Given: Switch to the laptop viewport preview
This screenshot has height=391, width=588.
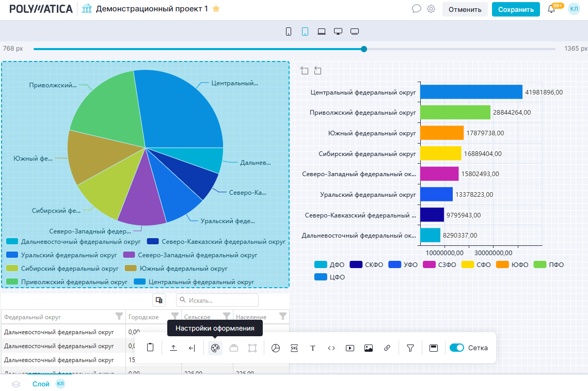Looking at the screenshot, I should point(322,32).
